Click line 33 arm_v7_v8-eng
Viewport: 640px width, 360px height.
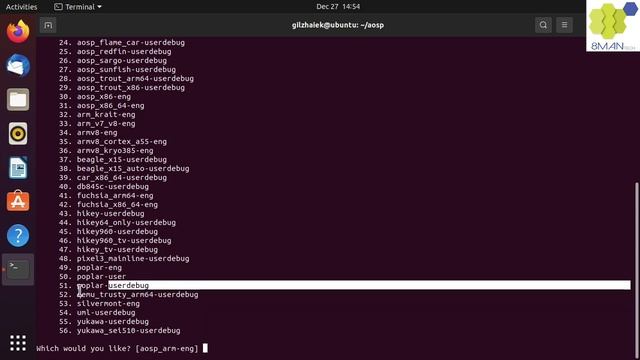click(x=97, y=123)
